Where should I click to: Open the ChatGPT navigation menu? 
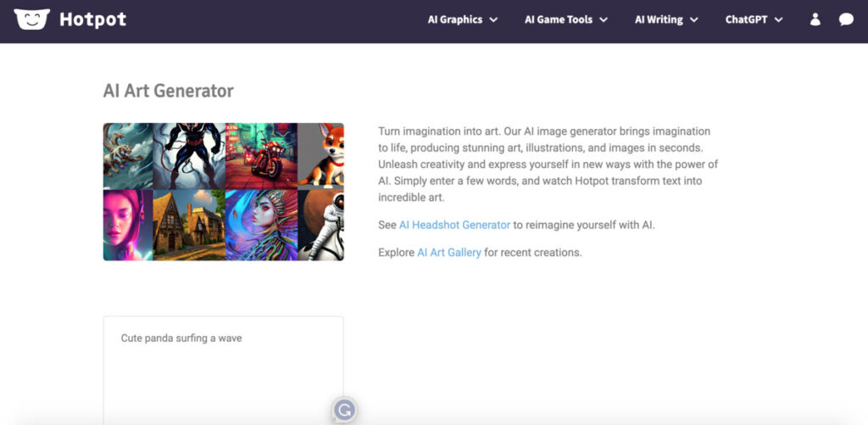tap(754, 20)
